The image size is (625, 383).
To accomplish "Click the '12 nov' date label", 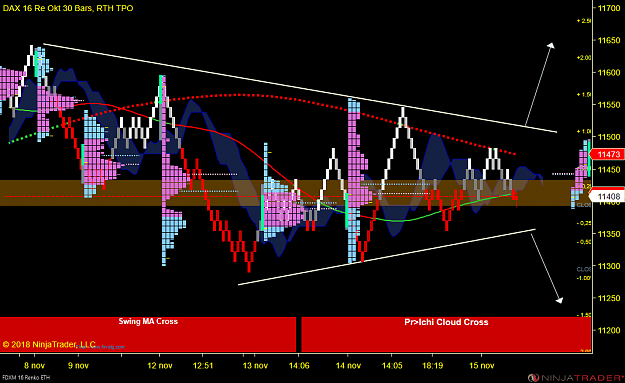I will [159, 365].
